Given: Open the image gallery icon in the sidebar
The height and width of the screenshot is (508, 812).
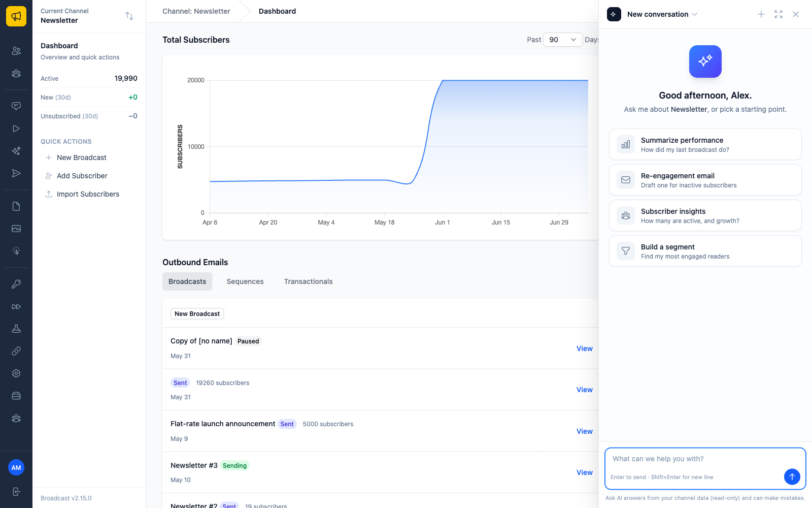Looking at the screenshot, I should point(16,229).
